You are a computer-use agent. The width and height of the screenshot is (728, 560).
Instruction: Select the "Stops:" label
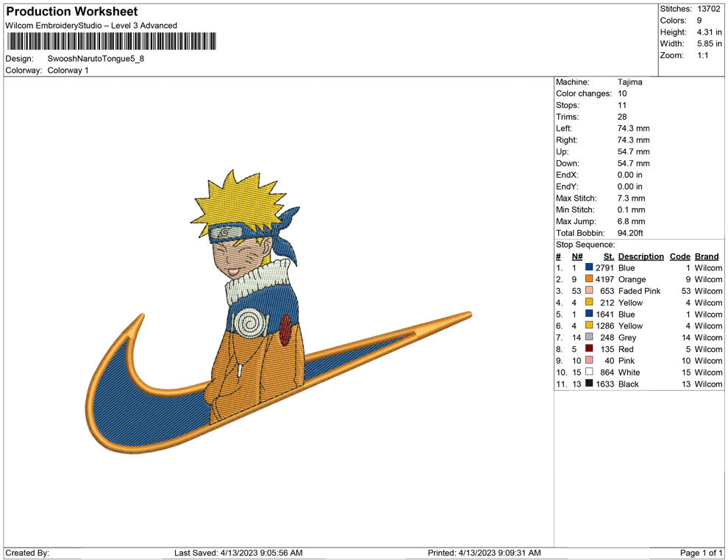tap(568, 105)
